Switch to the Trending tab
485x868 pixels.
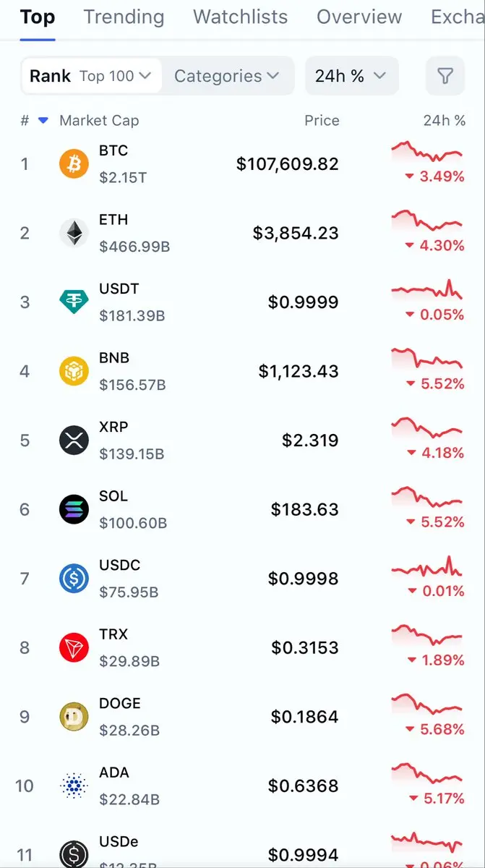pyautogui.click(x=124, y=17)
